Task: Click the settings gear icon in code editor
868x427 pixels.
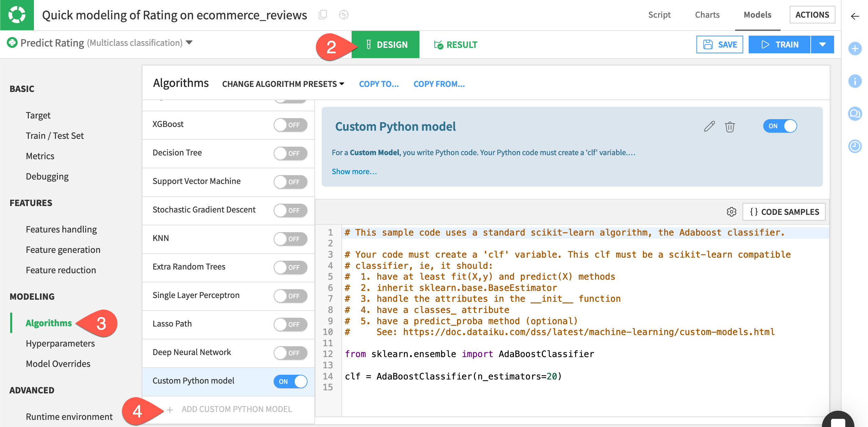Action: [x=731, y=211]
